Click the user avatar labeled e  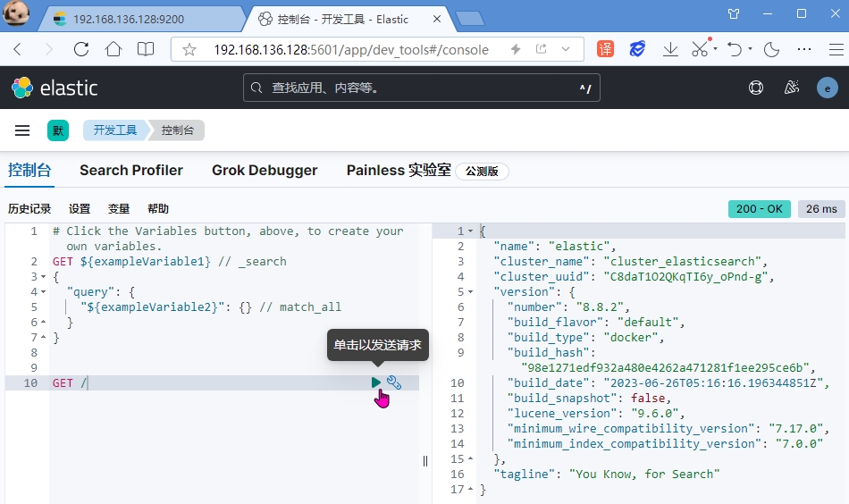[827, 88]
